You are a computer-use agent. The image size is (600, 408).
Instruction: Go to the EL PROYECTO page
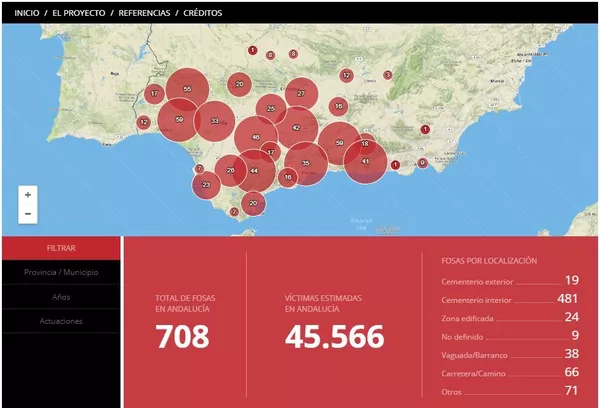click(x=79, y=13)
